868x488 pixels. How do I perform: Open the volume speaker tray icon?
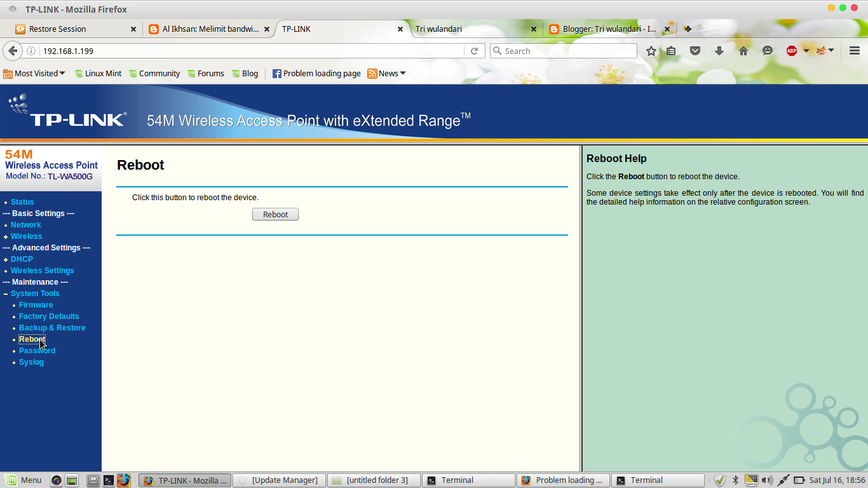(767, 480)
